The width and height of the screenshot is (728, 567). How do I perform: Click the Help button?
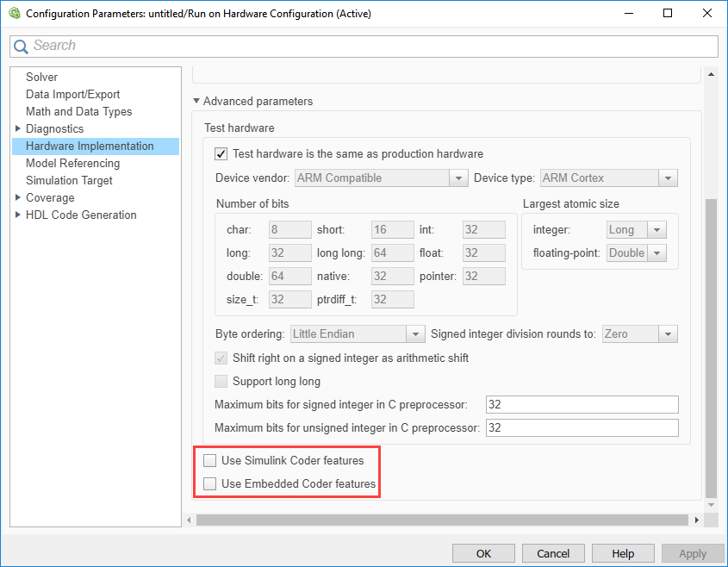[622, 554]
